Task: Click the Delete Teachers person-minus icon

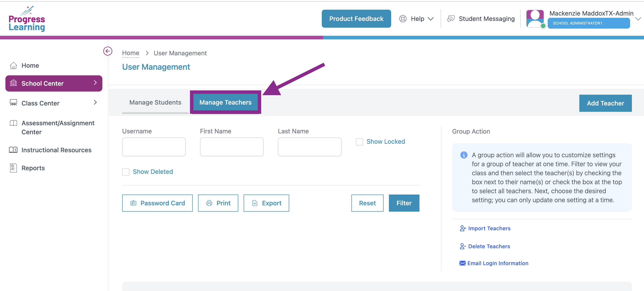Action: (x=463, y=246)
